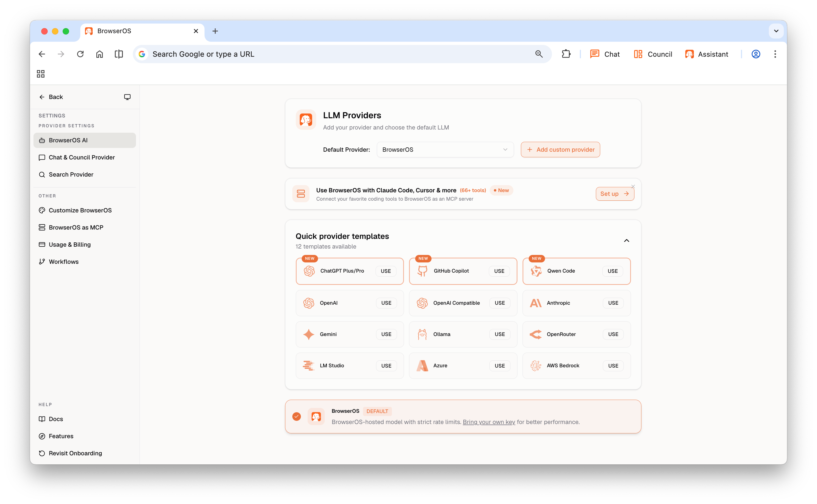Viewport: 817px width, 504px height.
Task: Use the Azure template
Action: click(x=500, y=366)
